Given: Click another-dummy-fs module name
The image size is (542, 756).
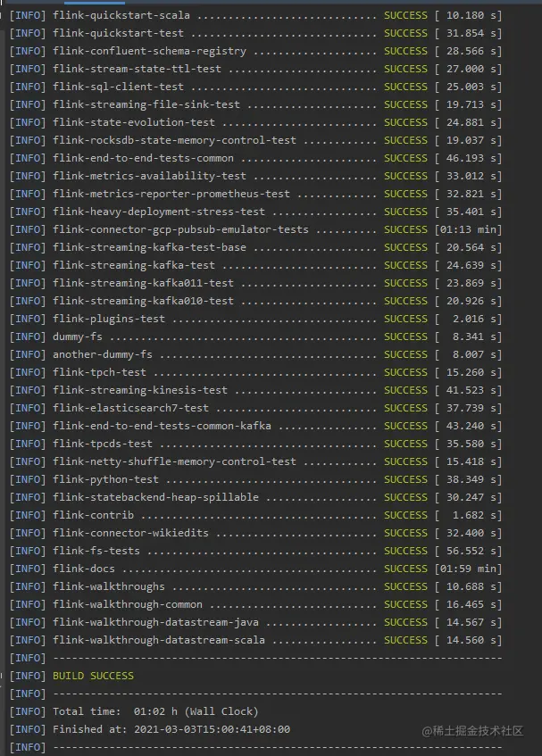Looking at the screenshot, I should pos(103,354).
